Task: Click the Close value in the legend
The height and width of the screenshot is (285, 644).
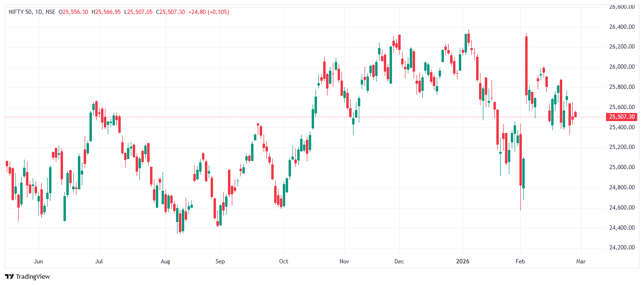Action: click(170, 12)
